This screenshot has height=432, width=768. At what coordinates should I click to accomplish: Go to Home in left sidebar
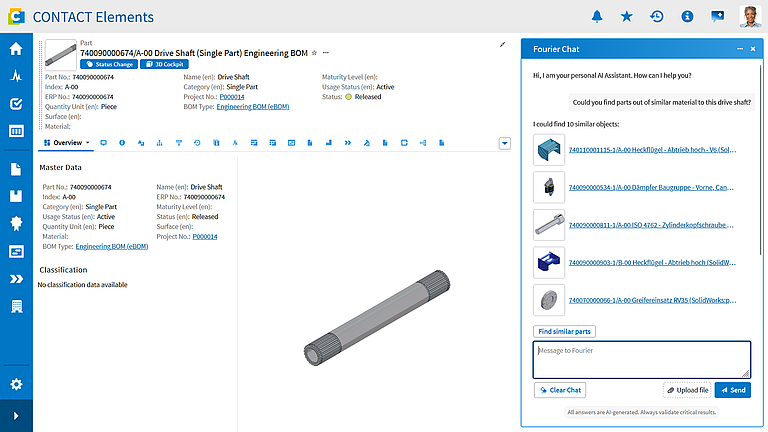pos(16,48)
